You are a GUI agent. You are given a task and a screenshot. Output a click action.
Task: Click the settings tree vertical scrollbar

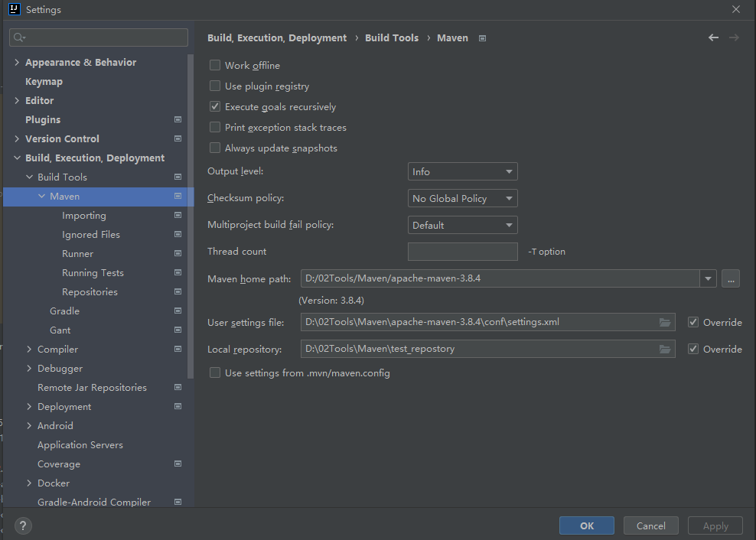[191, 216]
